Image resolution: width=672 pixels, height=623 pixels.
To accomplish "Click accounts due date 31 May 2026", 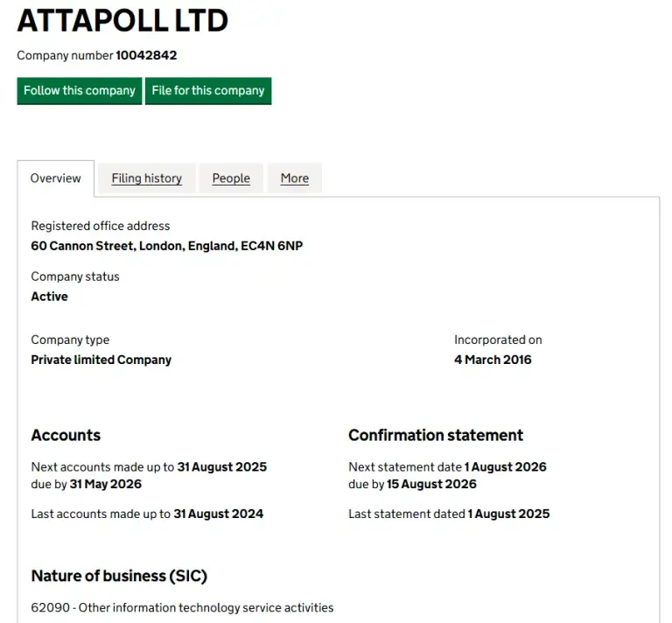I will 105,484.
